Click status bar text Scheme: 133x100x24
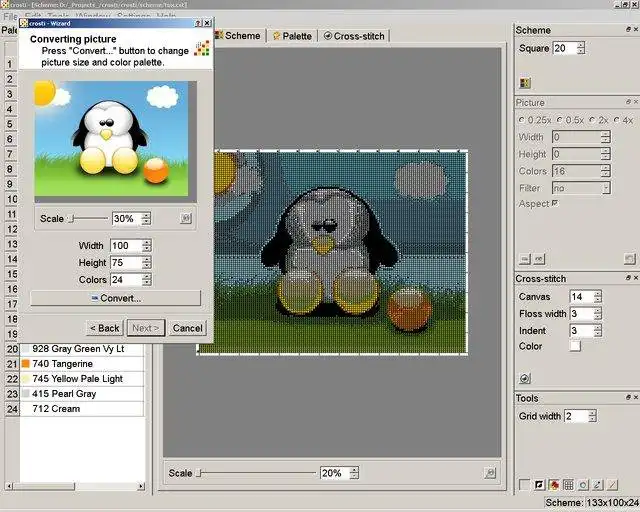640x512 pixels. [592, 503]
